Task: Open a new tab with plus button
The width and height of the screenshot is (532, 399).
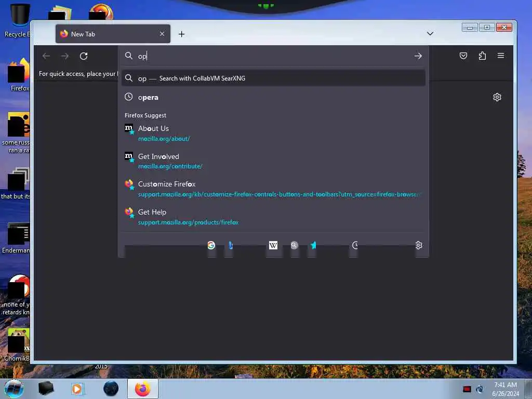Action: pos(181,34)
